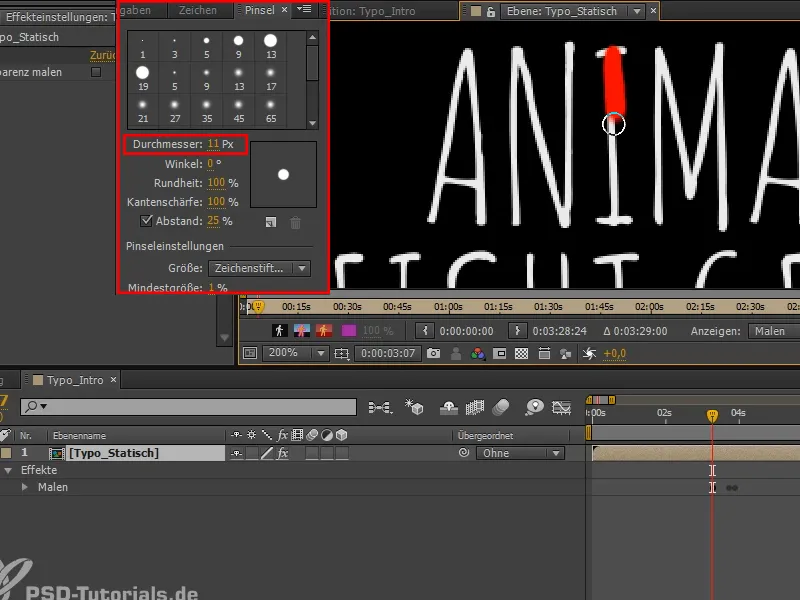Expand the Effekte property group
800x600 pixels.
pos(8,469)
